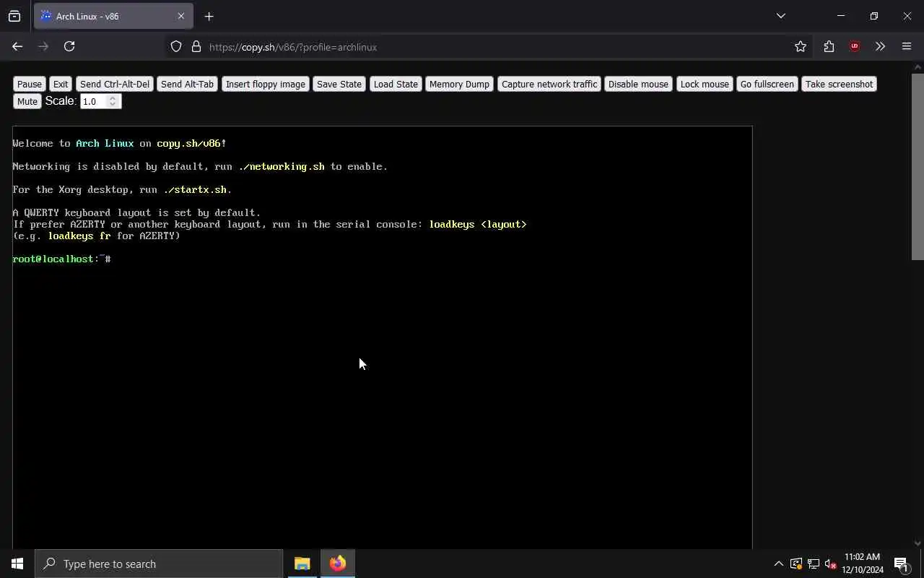This screenshot has width=924, height=578.
Task: Expand the list all tabs chevron
Action: click(780, 16)
